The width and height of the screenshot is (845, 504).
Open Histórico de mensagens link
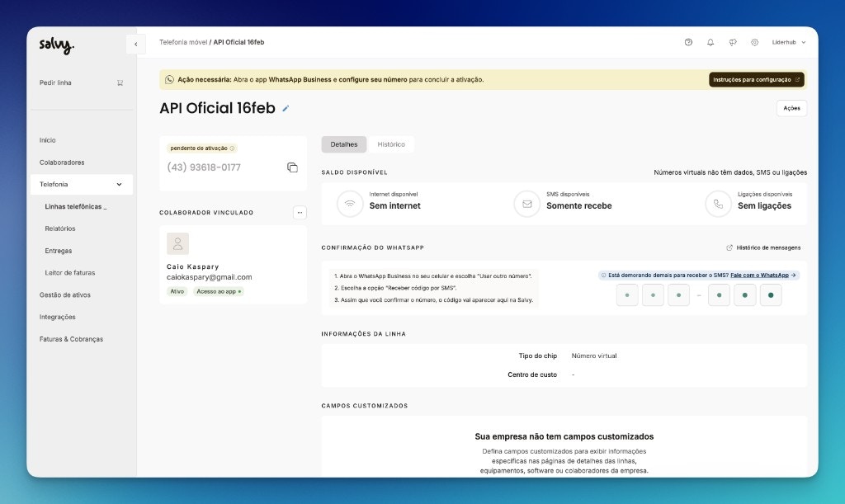coord(768,247)
